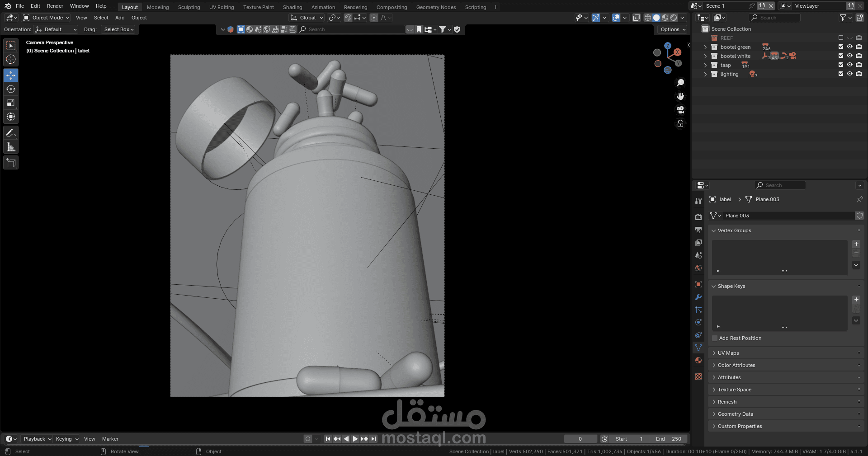Viewport: 868px width, 456px height.
Task: Click the outliner Search field
Action: click(775, 18)
